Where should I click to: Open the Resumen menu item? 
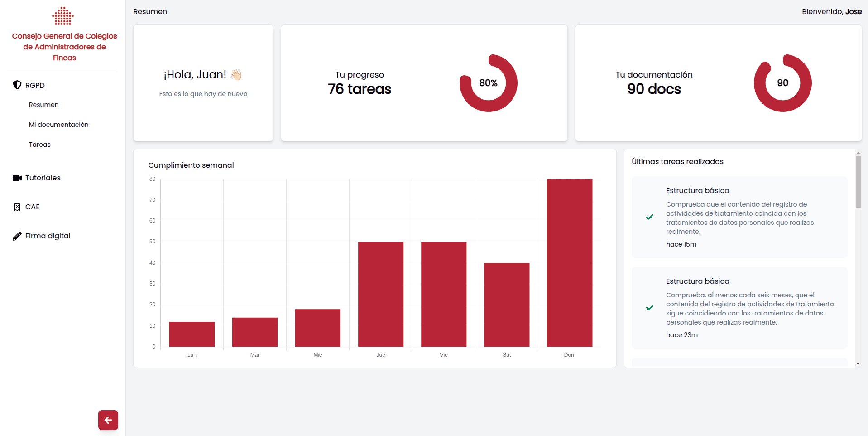click(44, 105)
